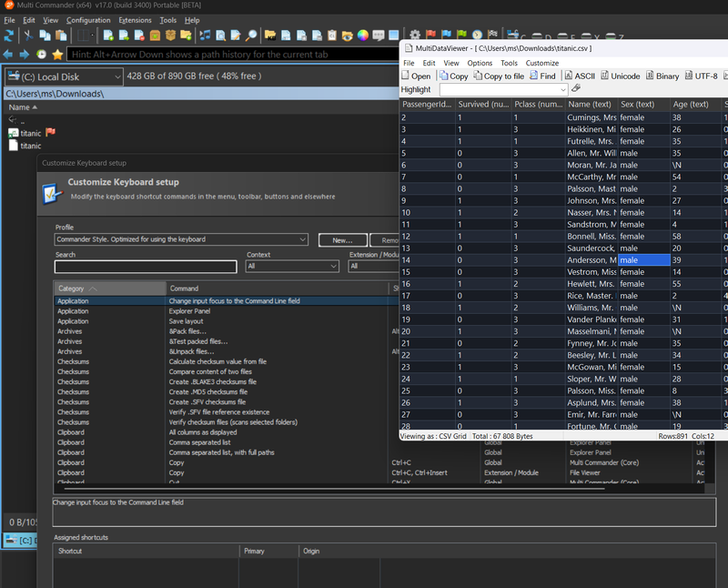Click the red flag toolbar icon

430,35
